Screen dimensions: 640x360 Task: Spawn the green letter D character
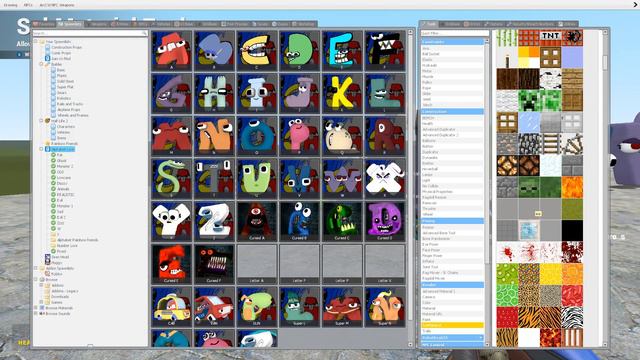tap(299, 51)
